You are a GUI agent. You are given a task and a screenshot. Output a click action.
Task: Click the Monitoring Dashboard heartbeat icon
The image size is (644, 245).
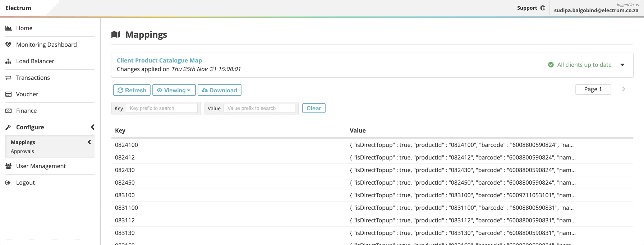pyautogui.click(x=9, y=45)
